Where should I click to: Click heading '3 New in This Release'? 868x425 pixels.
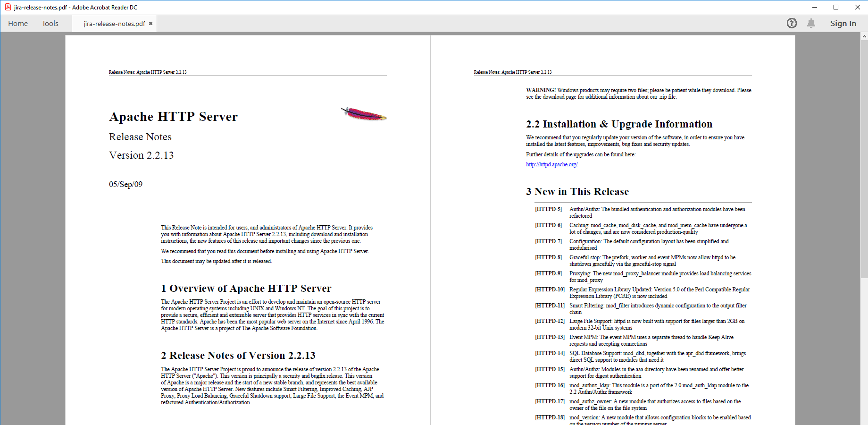pos(577,192)
